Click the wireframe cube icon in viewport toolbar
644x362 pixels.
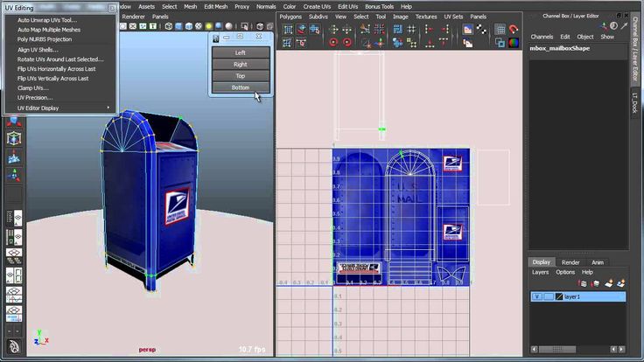pos(168,26)
